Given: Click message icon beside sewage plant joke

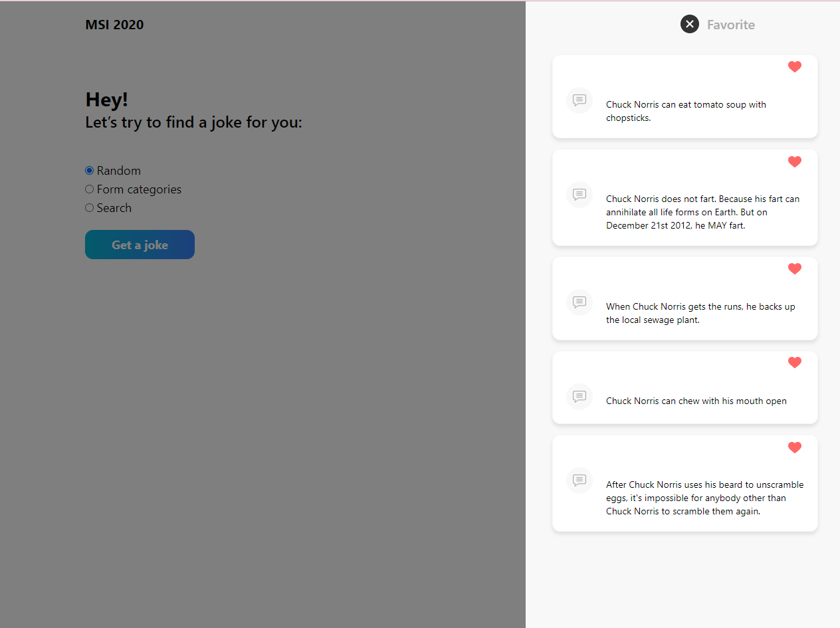Looking at the screenshot, I should [579, 302].
